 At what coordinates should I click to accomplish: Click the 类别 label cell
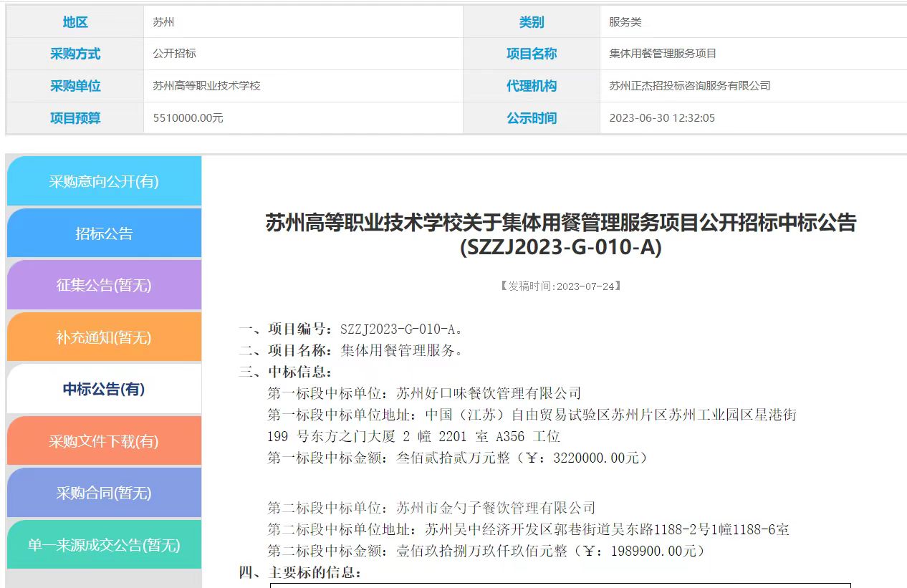click(532, 22)
